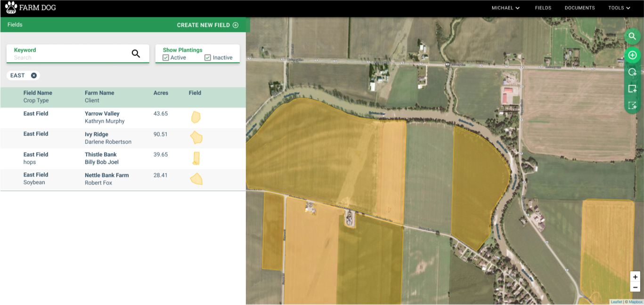Toggle the Inactive plantings checkbox

tap(208, 57)
